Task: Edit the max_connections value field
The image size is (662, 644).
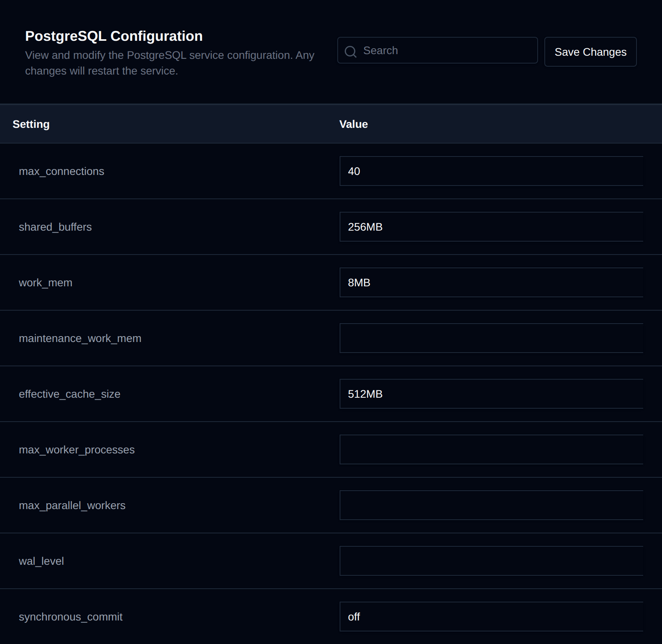Action: 491,171
